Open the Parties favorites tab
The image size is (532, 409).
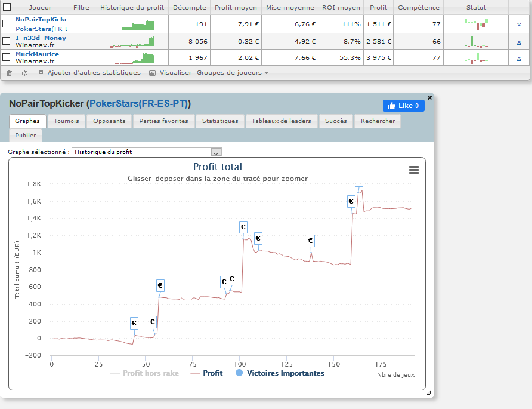coord(163,121)
